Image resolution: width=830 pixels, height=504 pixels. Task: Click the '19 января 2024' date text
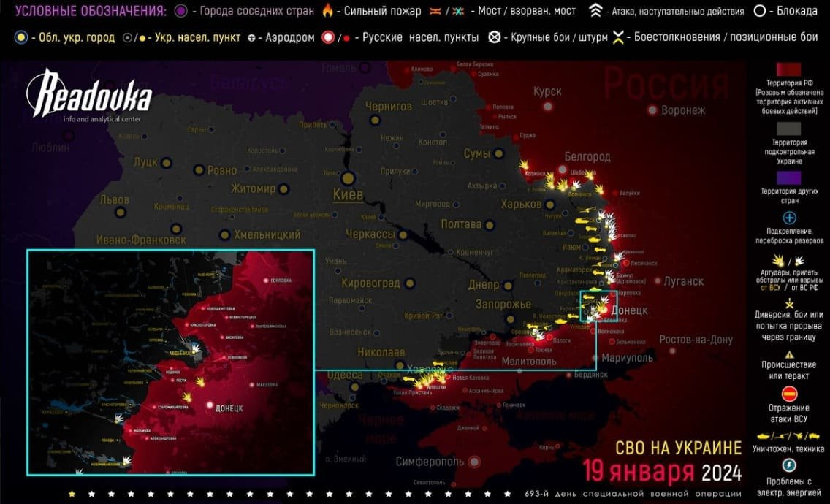pos(662,472)
